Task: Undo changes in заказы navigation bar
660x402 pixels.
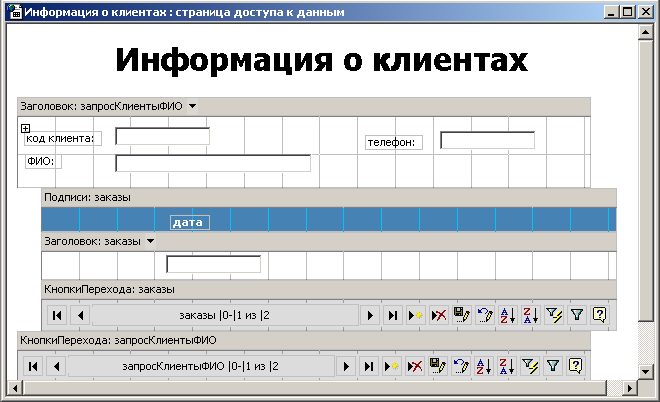Action: [x=485, y=315]
